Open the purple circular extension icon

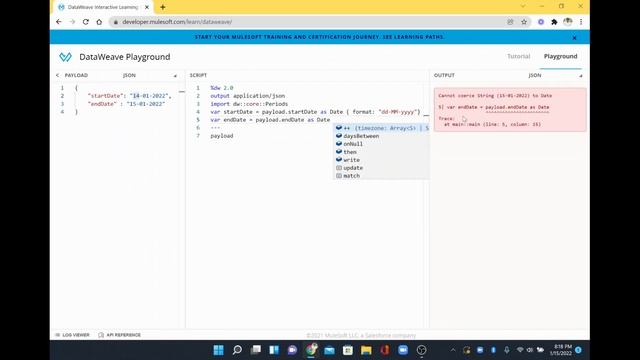point(541,22)
